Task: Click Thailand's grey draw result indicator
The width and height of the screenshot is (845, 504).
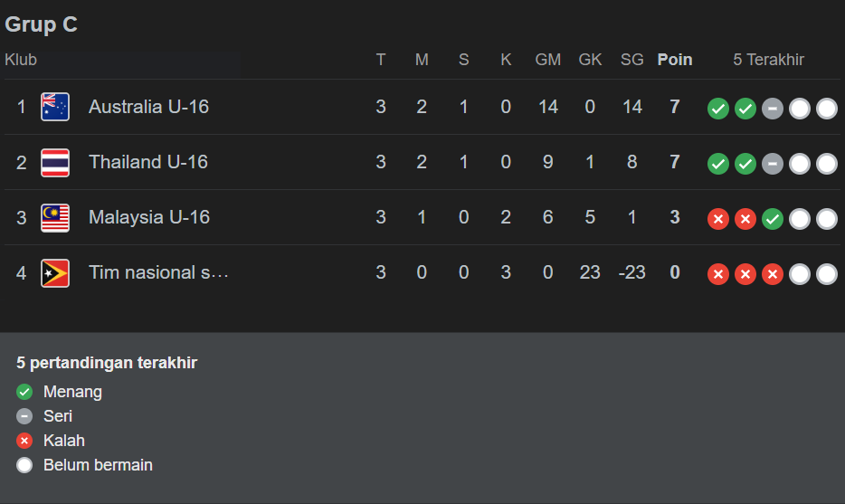Action: [x=772, y=164]
